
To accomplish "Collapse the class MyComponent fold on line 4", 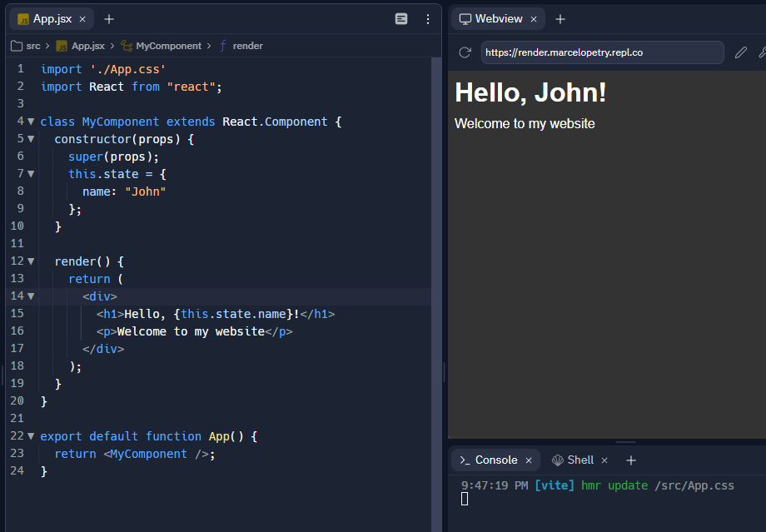I will (31, 122).
